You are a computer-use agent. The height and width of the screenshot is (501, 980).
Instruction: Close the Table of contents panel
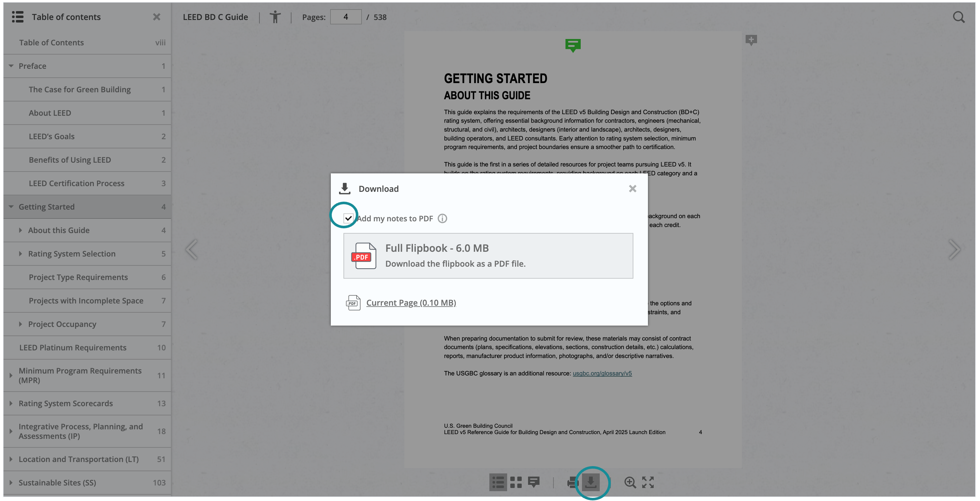pos(156,17)
